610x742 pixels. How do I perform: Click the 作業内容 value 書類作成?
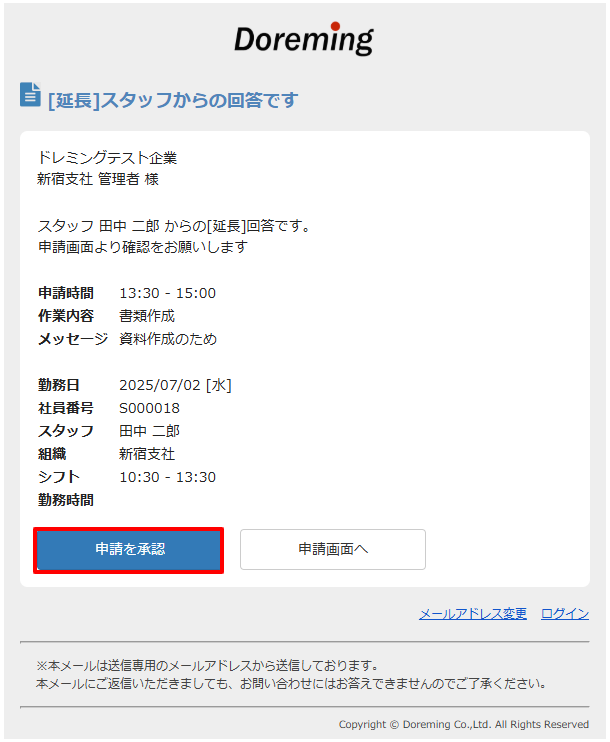pyautogui.click(x=147, y=316)
